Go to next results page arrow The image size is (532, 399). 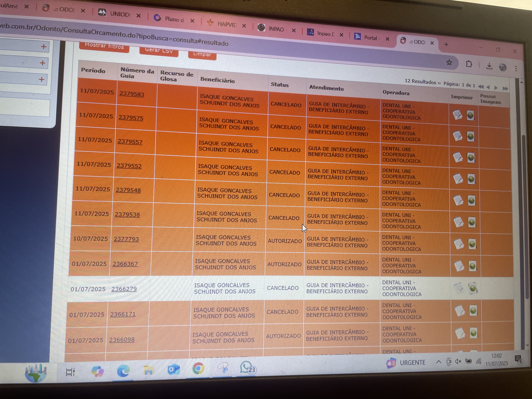[x=496, y=88]
